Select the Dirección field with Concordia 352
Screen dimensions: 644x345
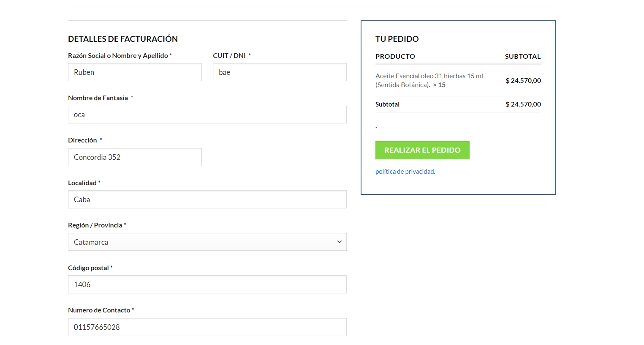135,157
